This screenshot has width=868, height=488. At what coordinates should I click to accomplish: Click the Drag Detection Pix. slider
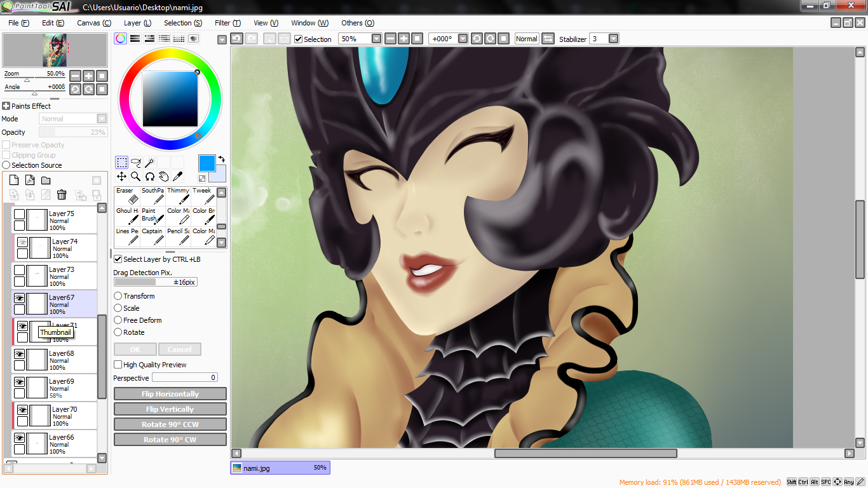tap(156, 281)
